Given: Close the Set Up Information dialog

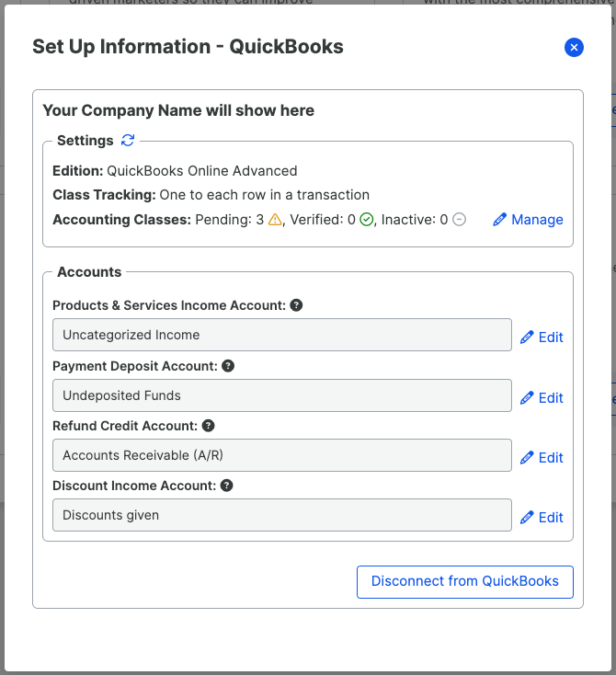Looking at the screenshot, I should 574,47.
